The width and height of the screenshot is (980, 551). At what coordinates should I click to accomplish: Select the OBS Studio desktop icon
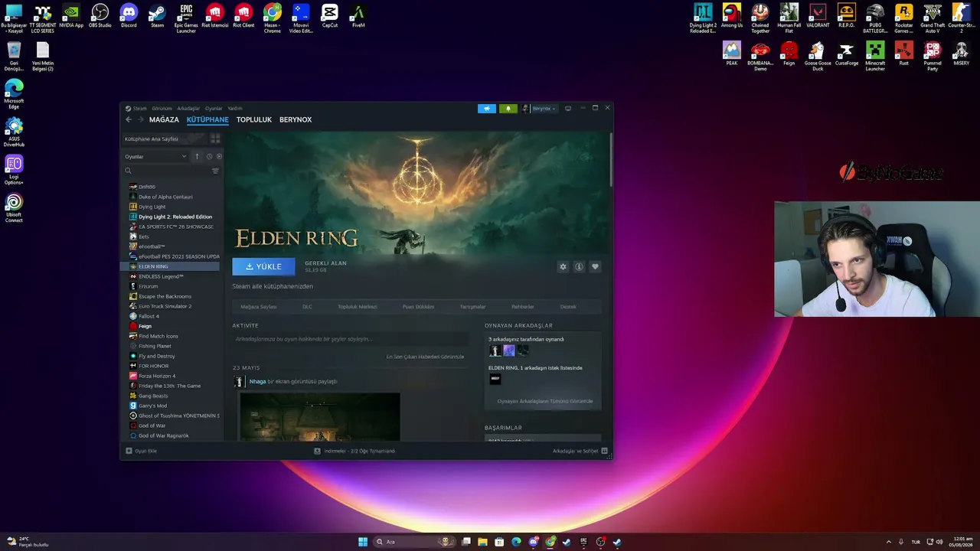click(x=100, y=17)
